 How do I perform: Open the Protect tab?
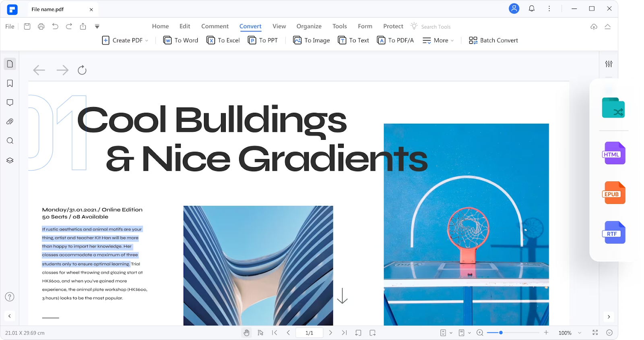point(393,26)
